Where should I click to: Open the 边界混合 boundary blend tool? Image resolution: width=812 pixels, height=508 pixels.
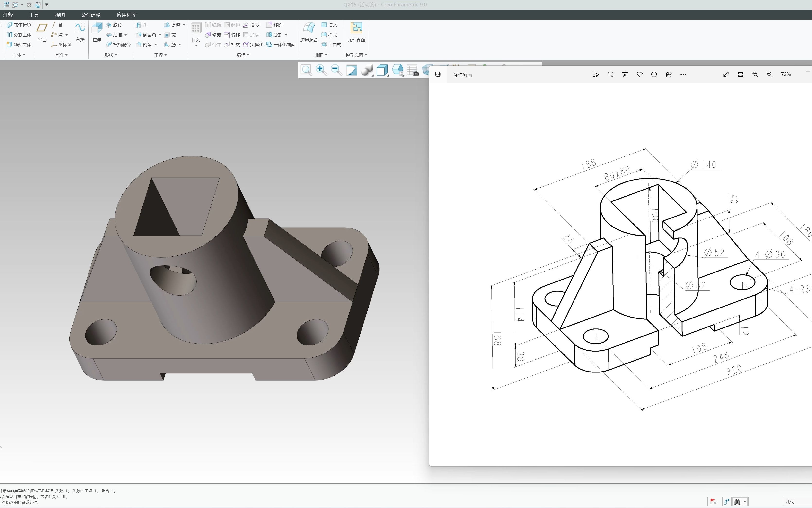tap(309, 32)
